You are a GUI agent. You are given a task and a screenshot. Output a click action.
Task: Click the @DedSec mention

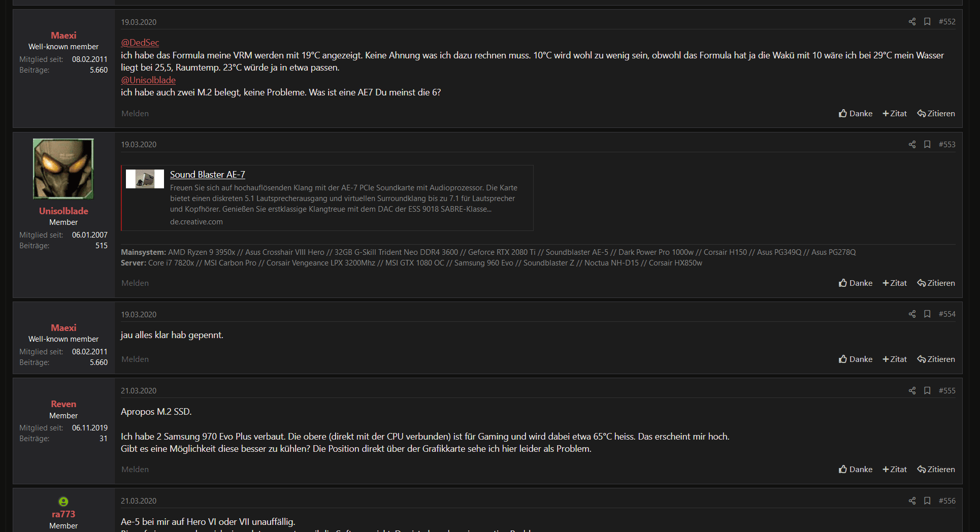[140, 43]
